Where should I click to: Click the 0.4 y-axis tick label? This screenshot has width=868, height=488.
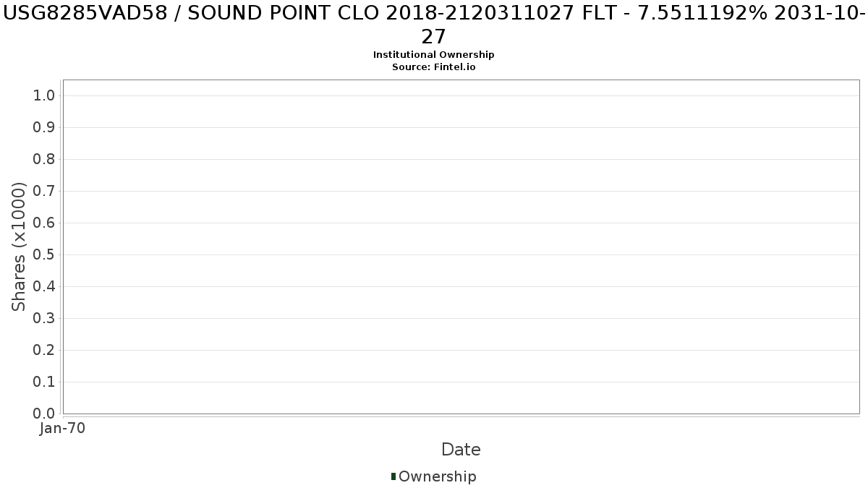tap(44, 287)
